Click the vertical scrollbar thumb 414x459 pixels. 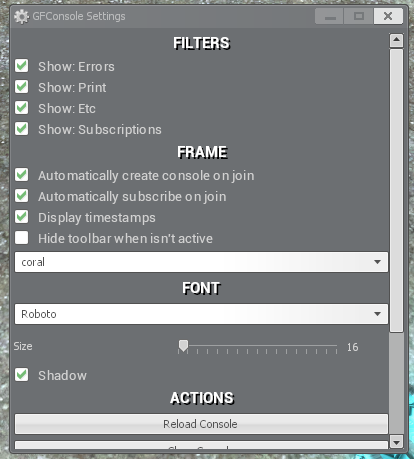tap(396, 190)
